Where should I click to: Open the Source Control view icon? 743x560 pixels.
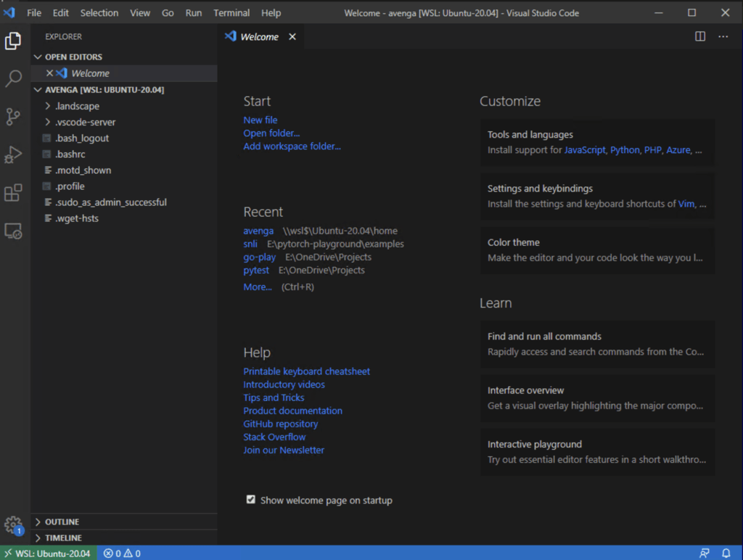pyautogui.click(x=13, y=117)
